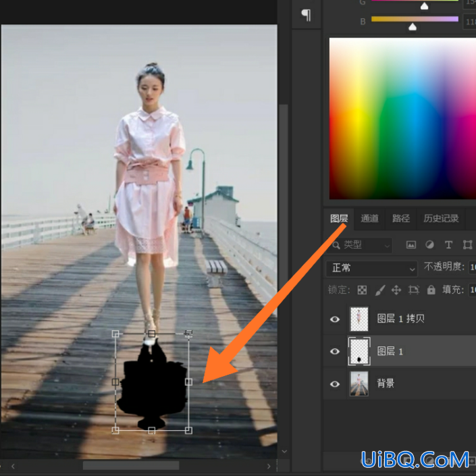Image resolution: width=476 pixels, height=476 pixels.
Task: Filter layers by pixel image icon
Action: pos(411,244)
